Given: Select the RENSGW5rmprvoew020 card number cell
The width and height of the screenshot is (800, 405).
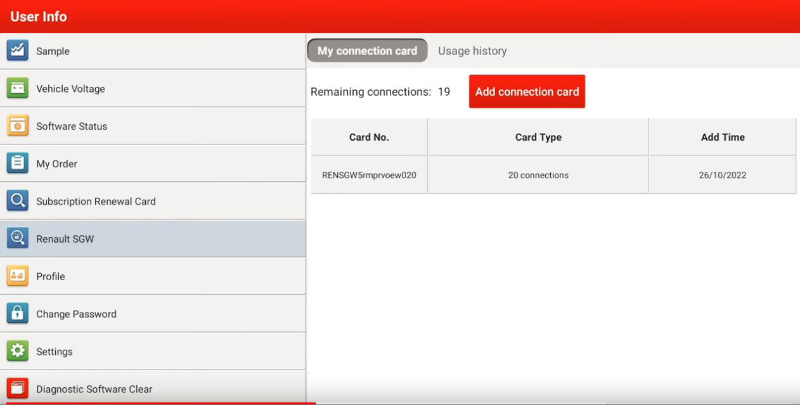Looking at the screenshot, I should [369, 175].
